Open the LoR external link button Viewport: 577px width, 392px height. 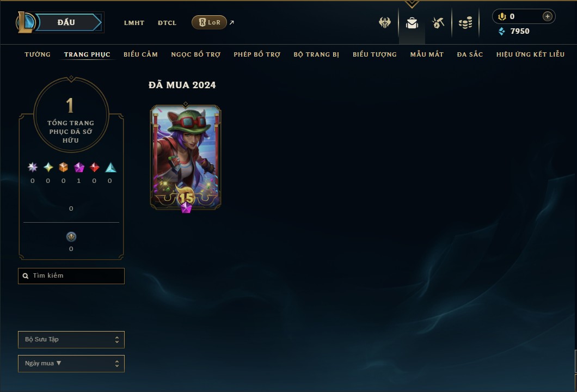(x=210, y=22)
